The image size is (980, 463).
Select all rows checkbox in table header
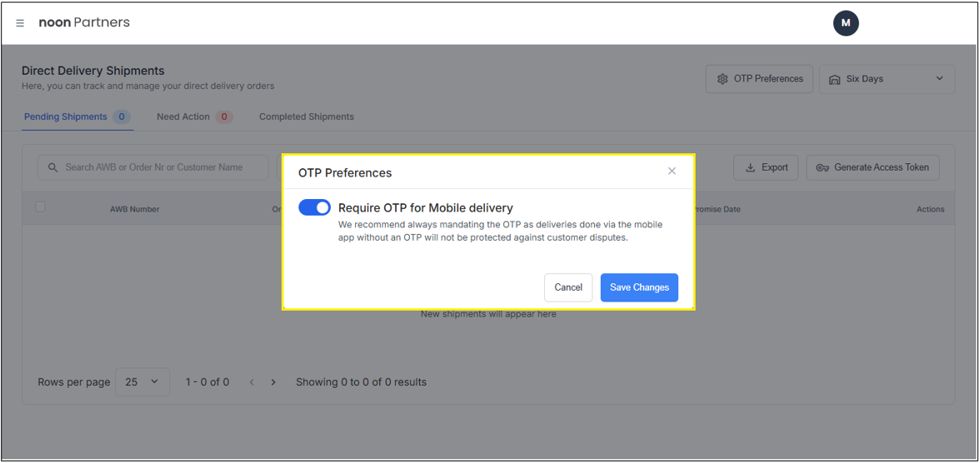click(x=40, y=207)
